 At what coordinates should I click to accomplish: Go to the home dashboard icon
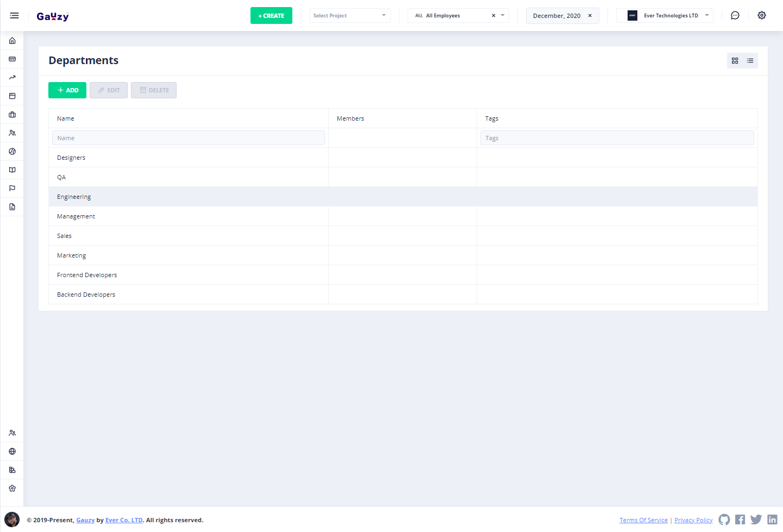coord(12,41)
